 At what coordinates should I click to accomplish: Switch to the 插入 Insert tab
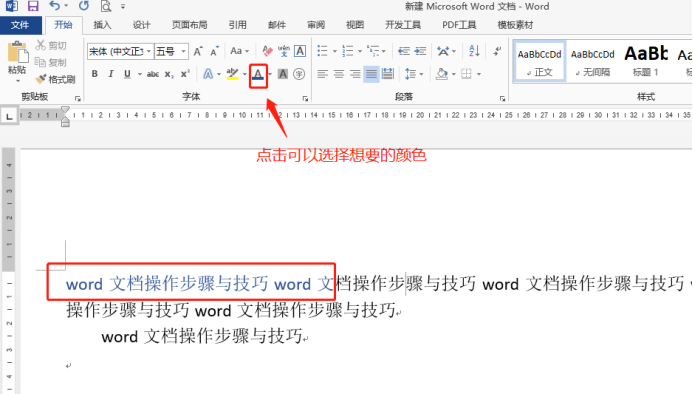click(102, 25)
